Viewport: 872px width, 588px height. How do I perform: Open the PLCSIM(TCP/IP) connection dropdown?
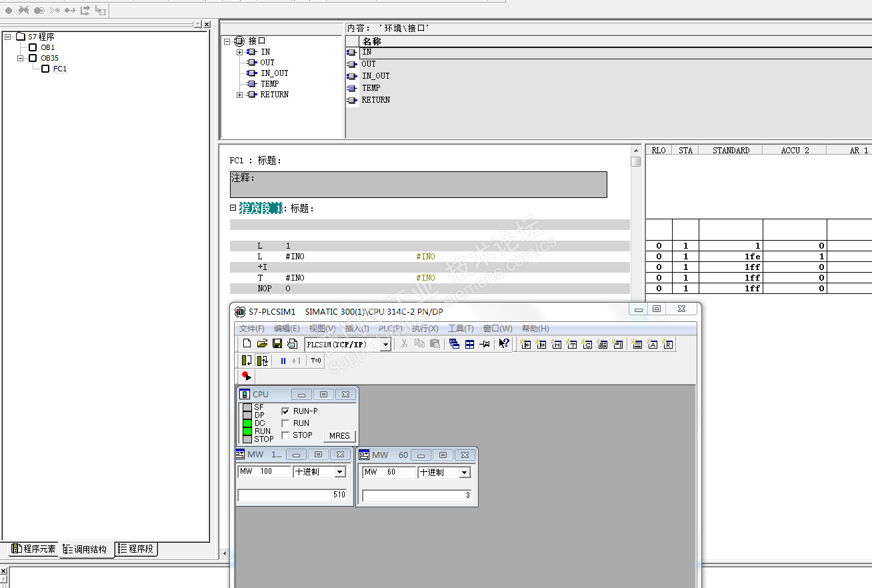click(x=385, y=345)
